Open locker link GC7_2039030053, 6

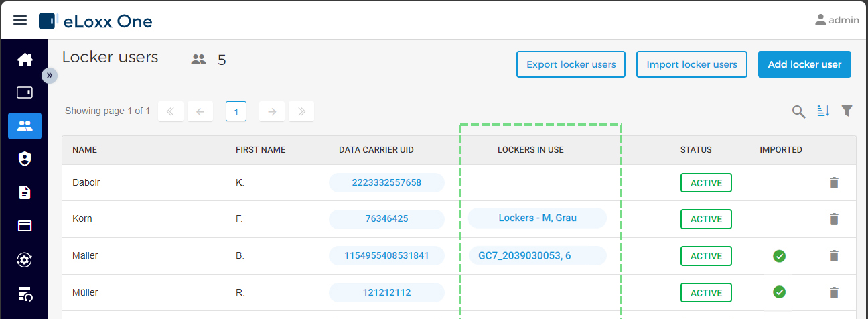coord(537,255)
